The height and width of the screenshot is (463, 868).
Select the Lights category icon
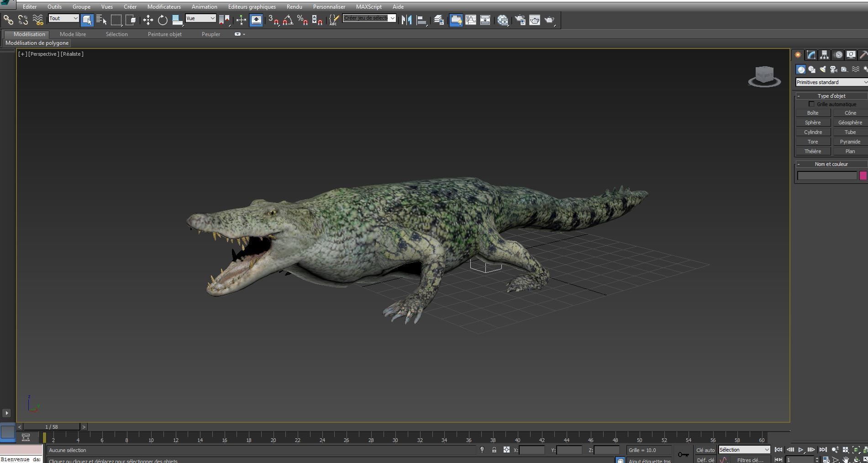(x=823, y=69)
